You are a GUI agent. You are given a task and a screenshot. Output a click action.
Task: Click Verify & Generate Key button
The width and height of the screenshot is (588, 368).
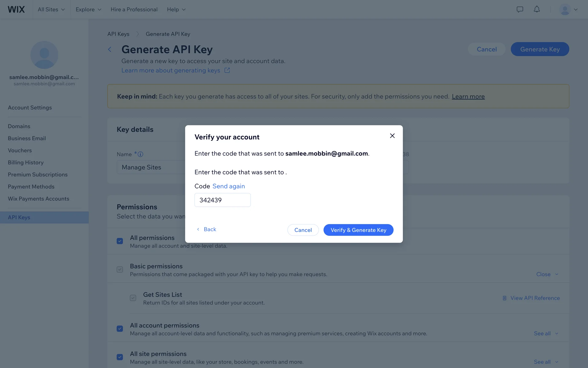click(358, 230)
